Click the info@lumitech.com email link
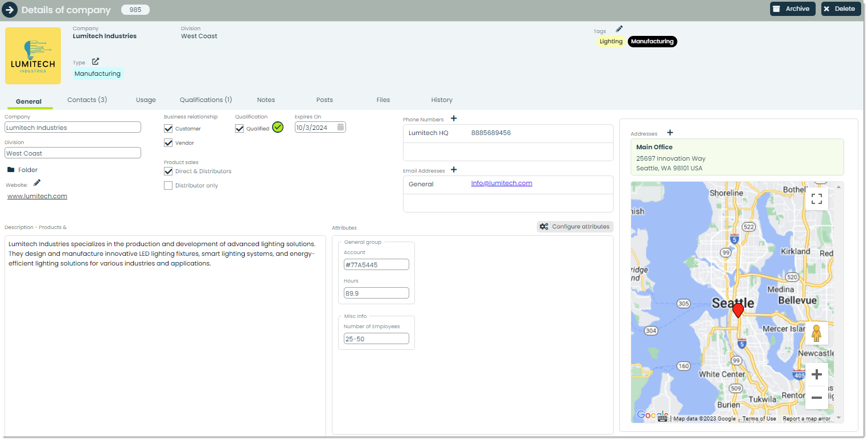 coord(501,183)
